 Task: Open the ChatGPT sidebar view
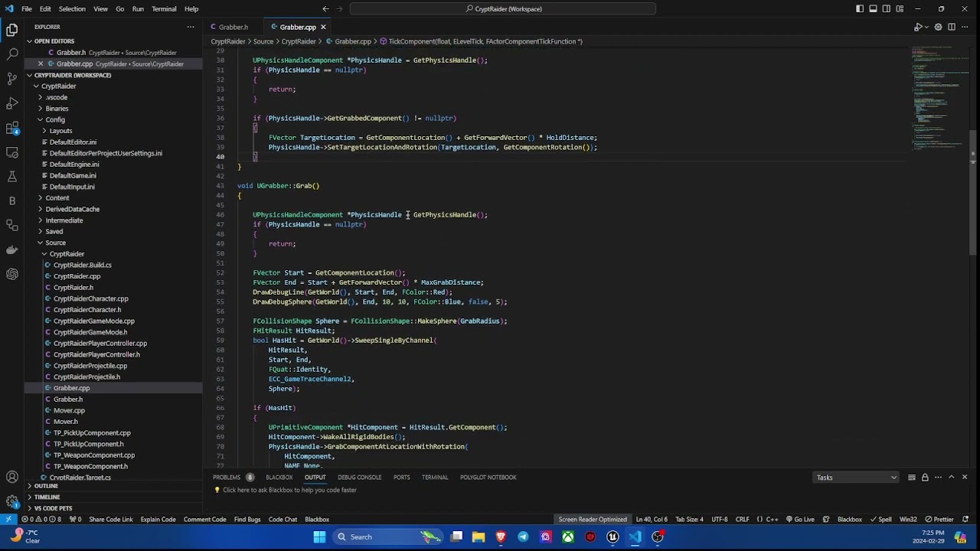pos(12,274)
